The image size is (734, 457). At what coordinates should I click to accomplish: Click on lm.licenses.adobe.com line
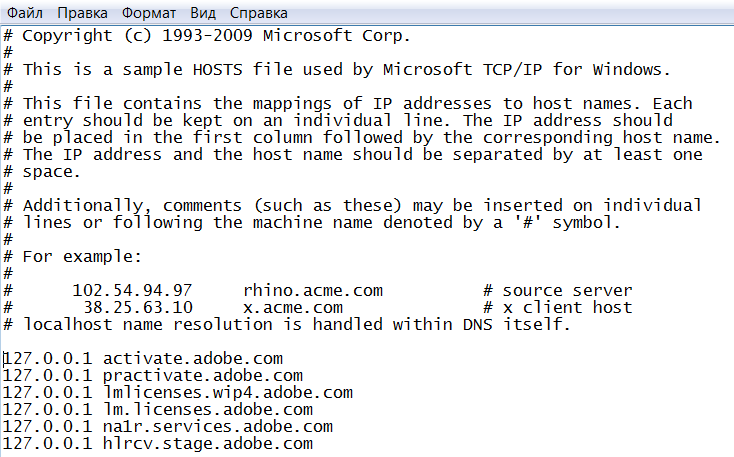pos(158,410)
